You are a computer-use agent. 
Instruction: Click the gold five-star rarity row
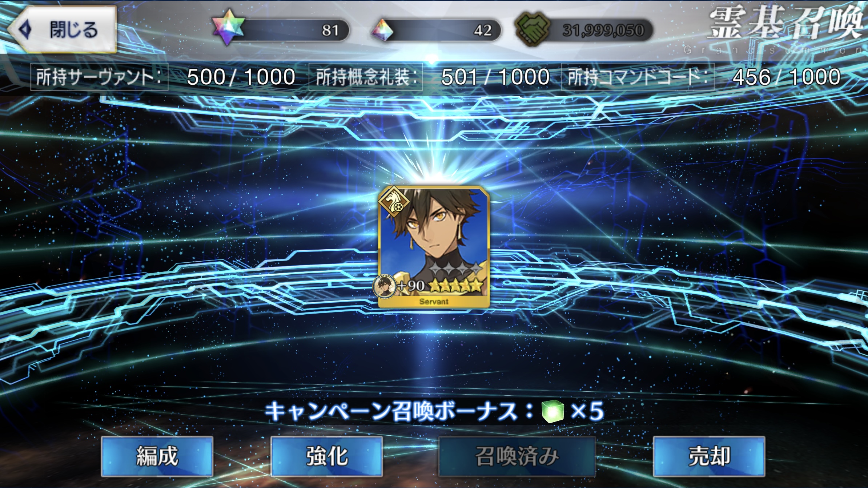point(457,286)
